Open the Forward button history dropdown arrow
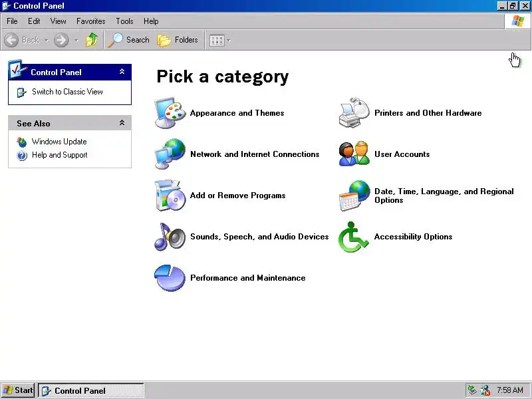This screenshot has height=399, width=532. point(76,41)
